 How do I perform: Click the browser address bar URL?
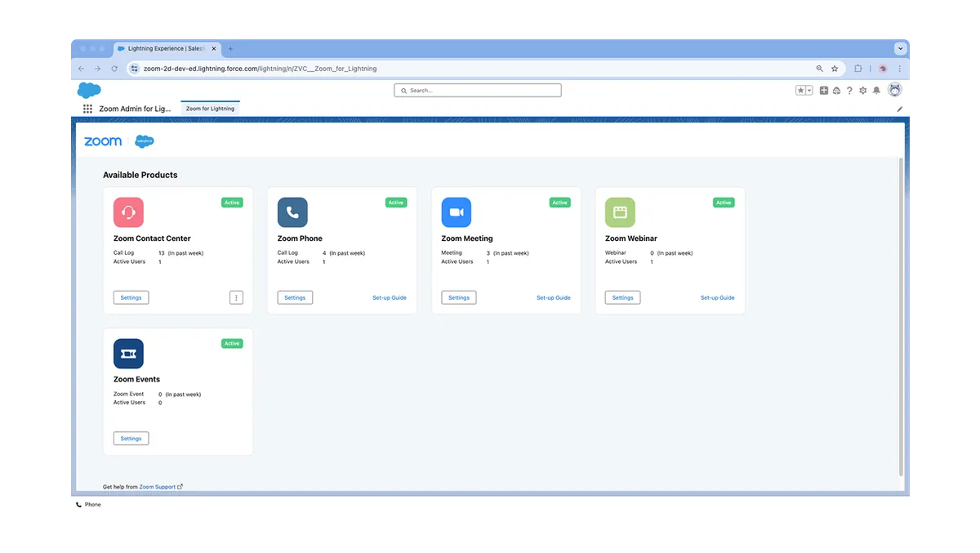click(260, 69)
